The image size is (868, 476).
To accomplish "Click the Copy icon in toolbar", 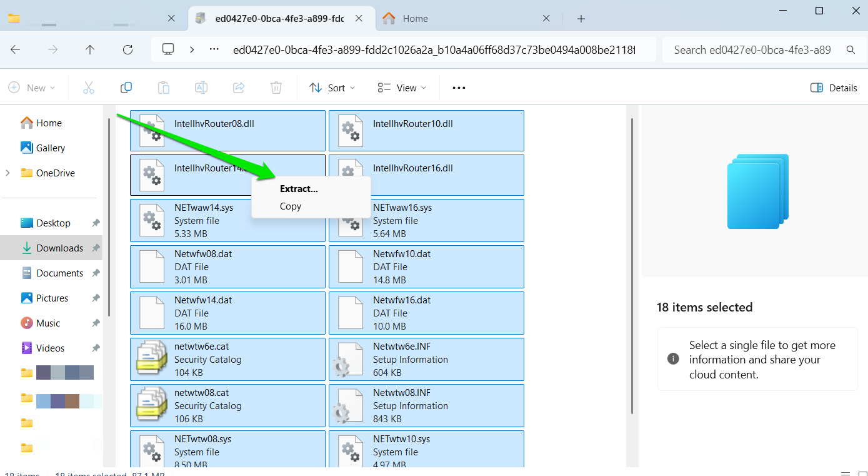I will pyautogui.click(x=126, y=88).
